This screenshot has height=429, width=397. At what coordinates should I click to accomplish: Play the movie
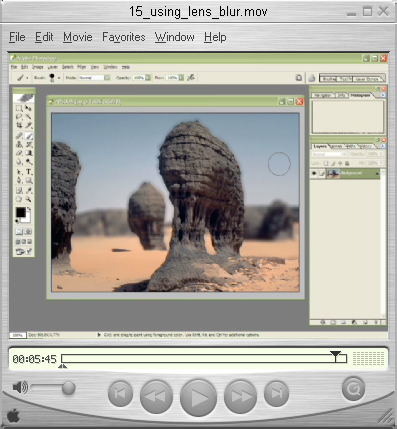point(198,397)
